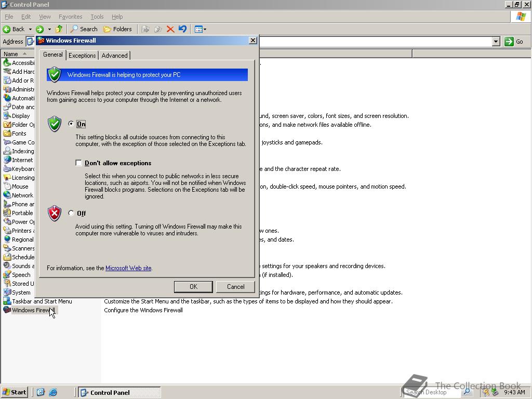Cancel the Windows Firewall dialog
Image resolution: width=532 pixels, height=399 pixels.
tap(235, 287)
